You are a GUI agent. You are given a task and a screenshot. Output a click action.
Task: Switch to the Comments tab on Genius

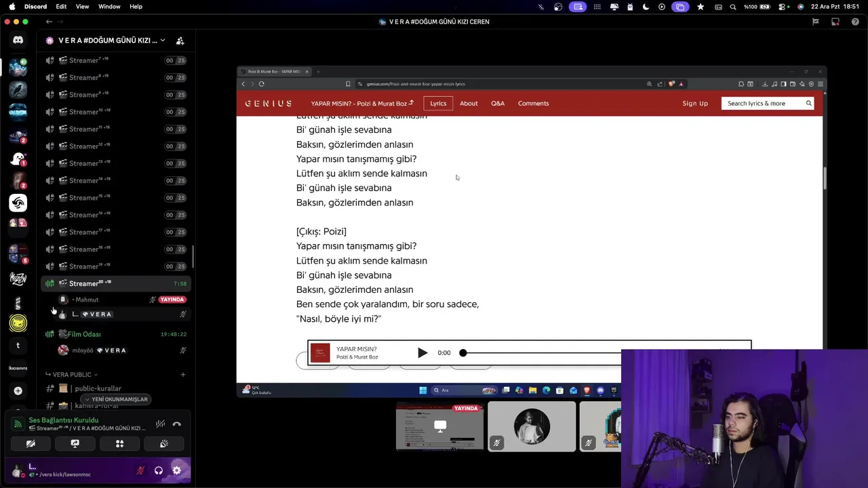click(x=534, y=103)
